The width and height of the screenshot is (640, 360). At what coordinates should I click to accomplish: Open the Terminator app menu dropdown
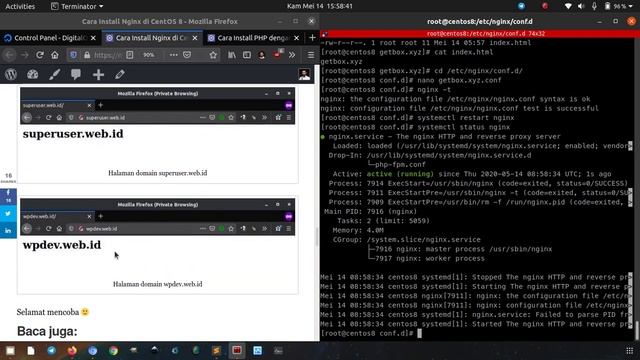pyautogui.click(x=77, y=6)
